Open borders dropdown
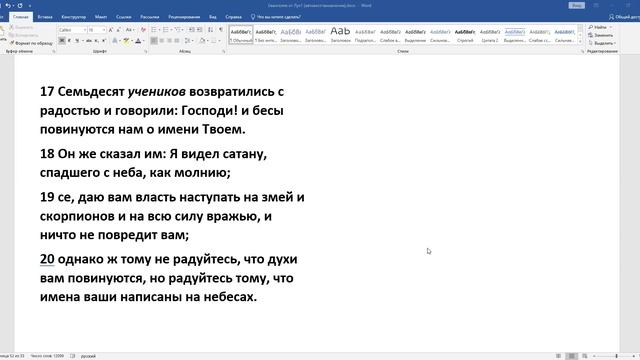This screenshot has height=360, width=640. point(219,41)
